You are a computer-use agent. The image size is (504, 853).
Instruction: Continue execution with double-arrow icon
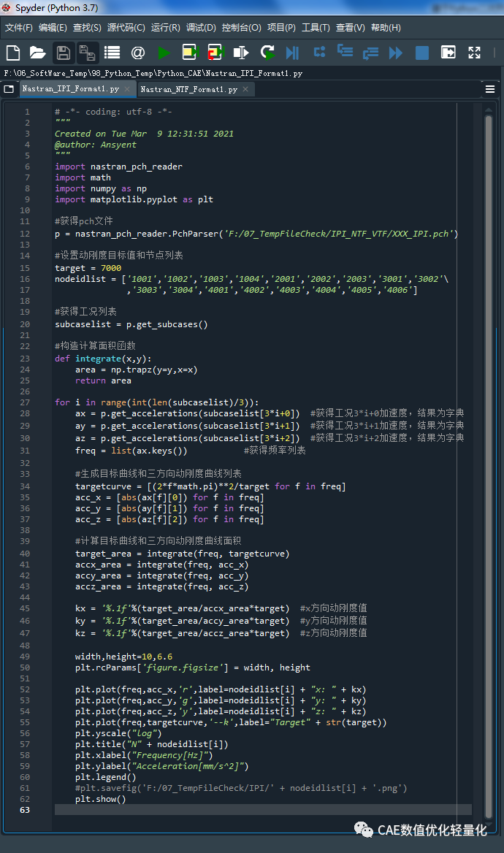pos(396,53)
